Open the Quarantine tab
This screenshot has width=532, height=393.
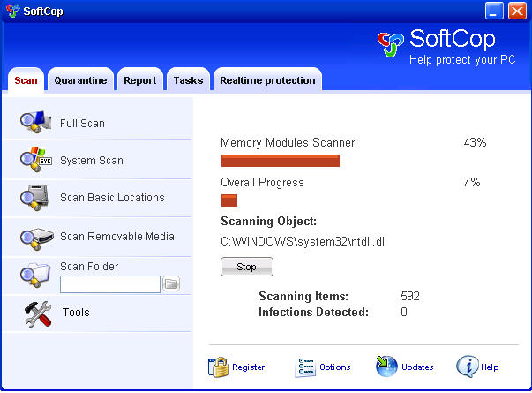[x=80, y=80]
